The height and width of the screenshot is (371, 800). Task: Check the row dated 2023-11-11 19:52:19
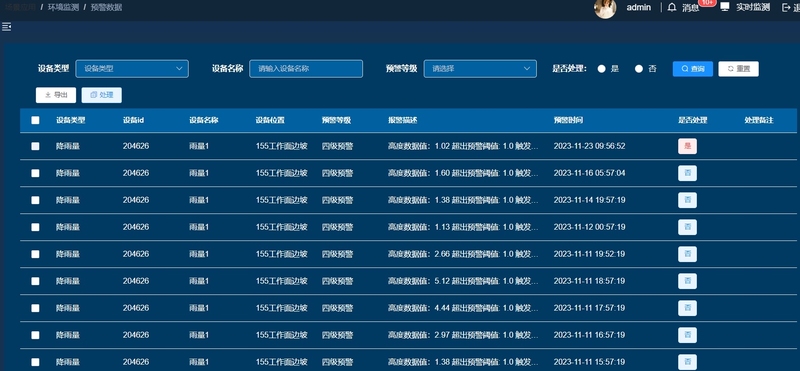[35, 254]
